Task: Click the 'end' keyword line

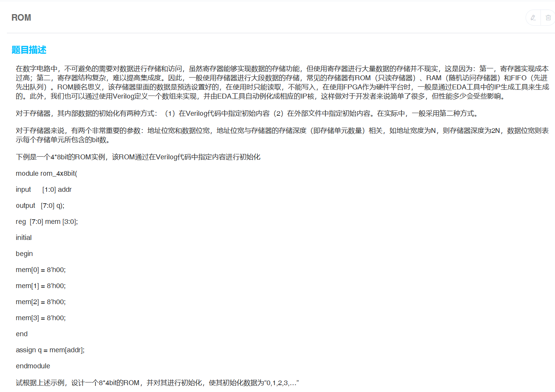Action: 22,334
